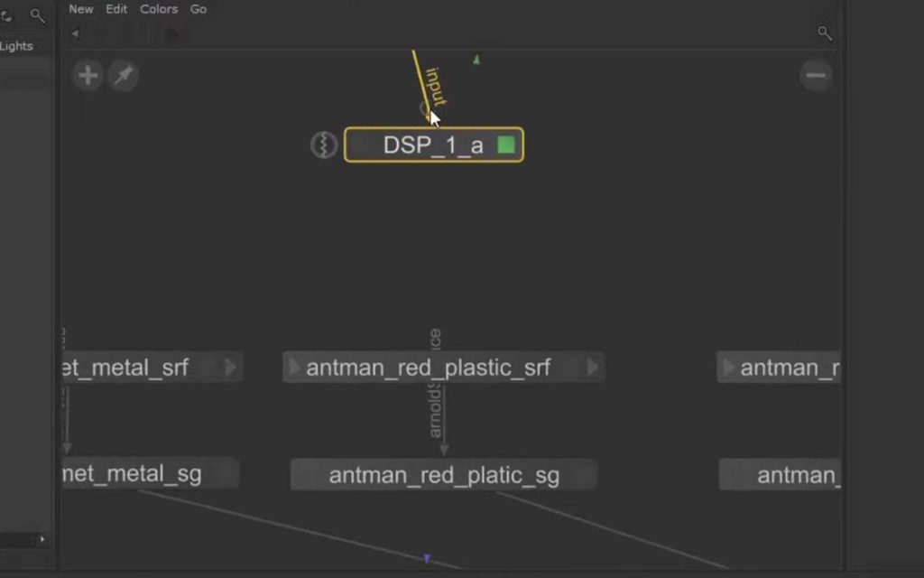Toggle the green view flag on DSP_1_a
The width and height of the screenshot is (924, 578).
pos(506,144)
